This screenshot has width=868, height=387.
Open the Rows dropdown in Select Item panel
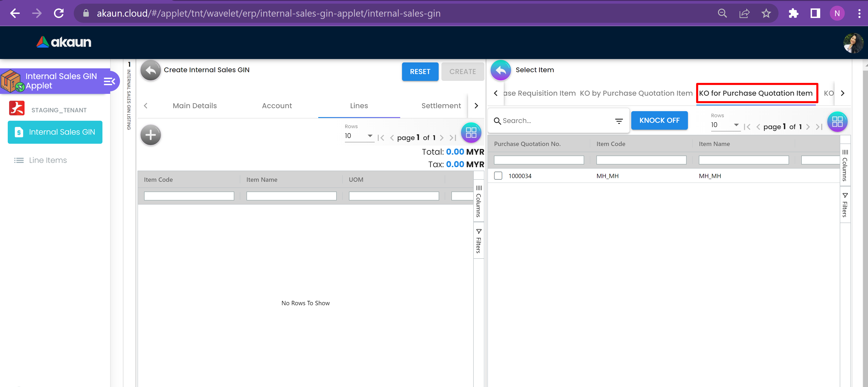click(725, 125)
